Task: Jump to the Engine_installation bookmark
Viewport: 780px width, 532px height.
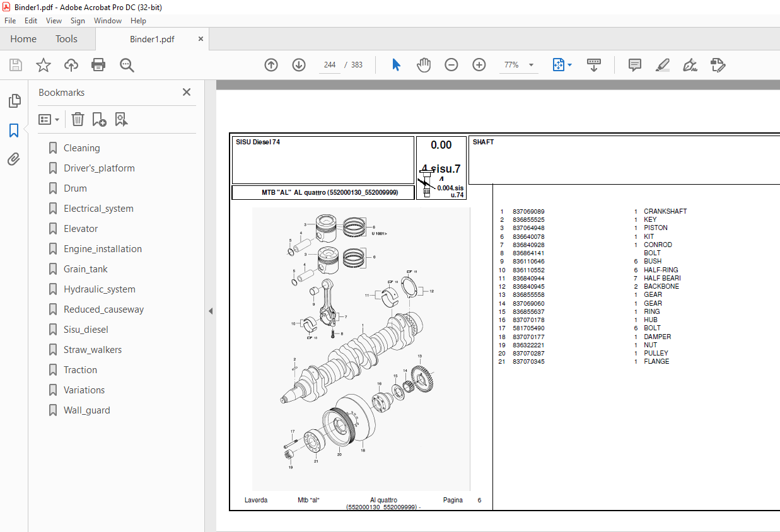Action: coord(103,249)
